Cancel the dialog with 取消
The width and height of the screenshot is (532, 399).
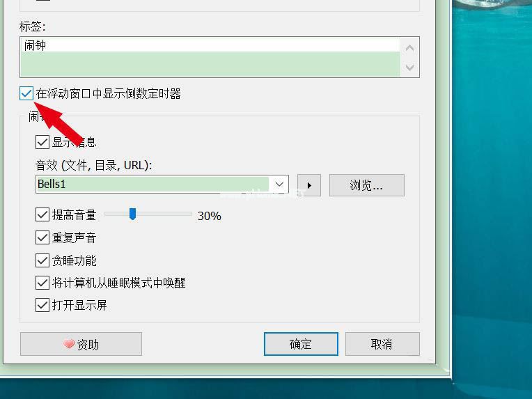[x=382, y=344]
